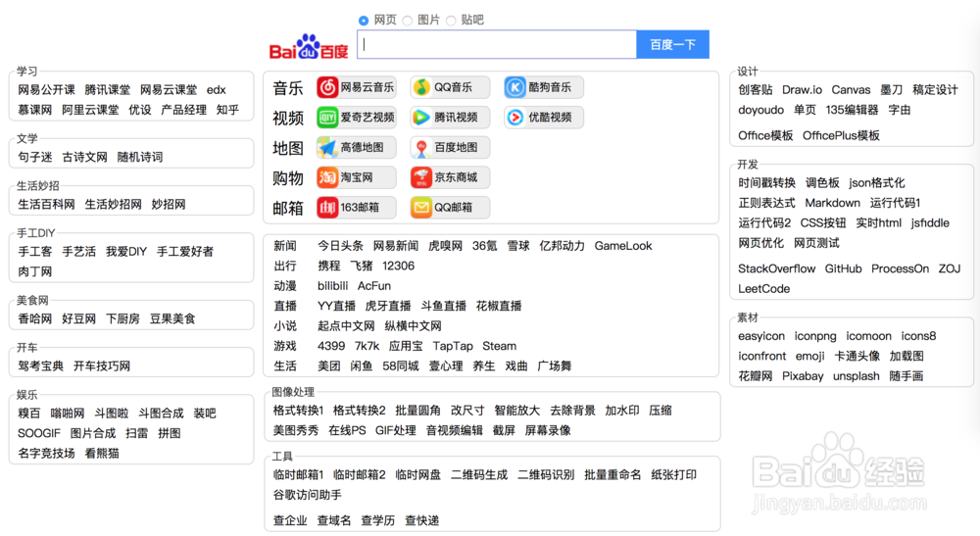Go to 淘宝网 icon button
The image size is (980, 536).
[357, 177]
